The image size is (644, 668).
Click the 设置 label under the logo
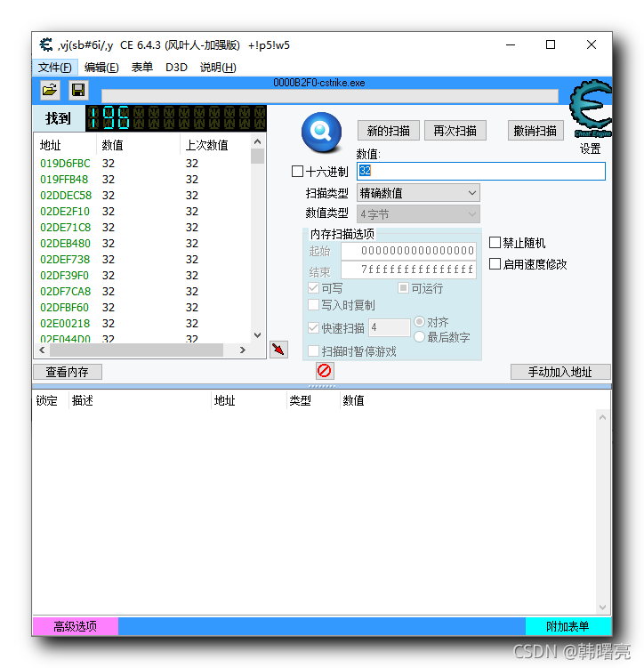click(x=591, y=149)
